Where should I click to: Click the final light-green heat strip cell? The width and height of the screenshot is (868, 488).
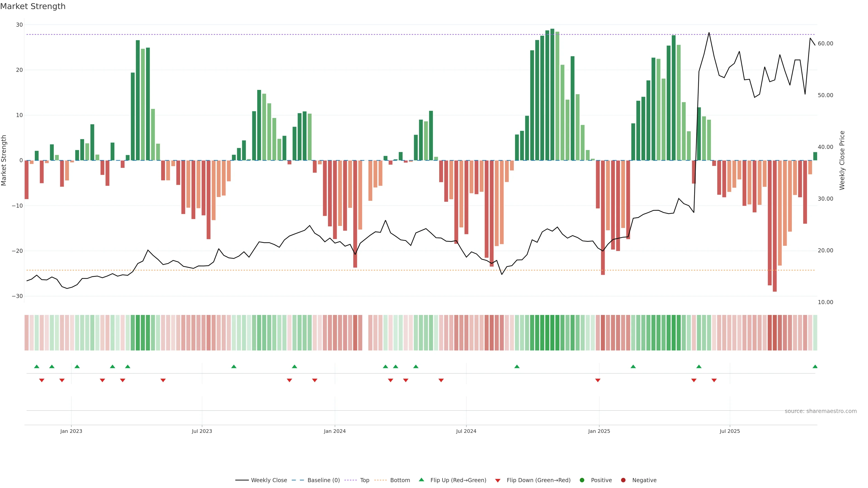pos(815,332)
